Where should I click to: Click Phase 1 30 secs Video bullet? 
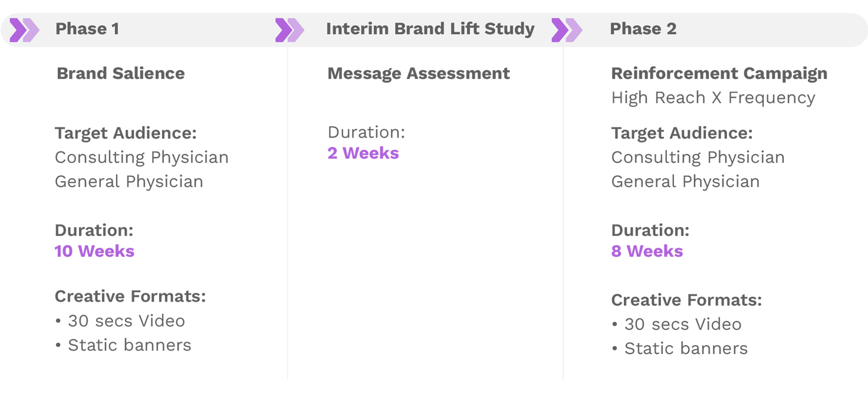pyautogui.click(x=120, y=321)
